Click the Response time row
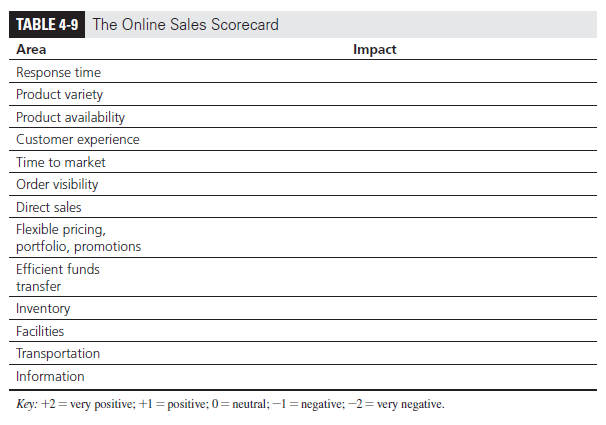606x425 pixels. click(58, 72)
